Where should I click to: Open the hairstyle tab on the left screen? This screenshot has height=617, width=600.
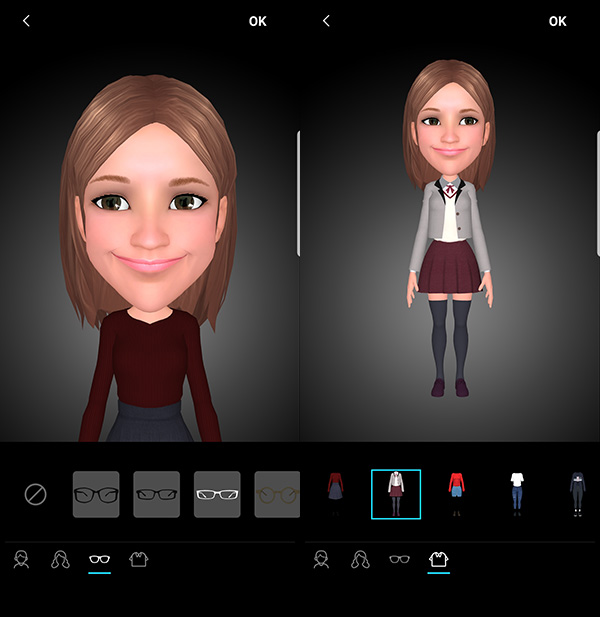(x=60, y=560)
